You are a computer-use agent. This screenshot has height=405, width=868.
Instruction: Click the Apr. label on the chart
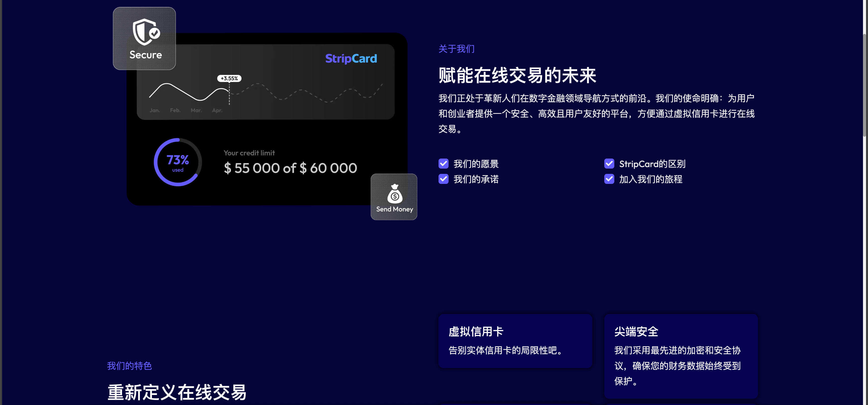[217, 110]
